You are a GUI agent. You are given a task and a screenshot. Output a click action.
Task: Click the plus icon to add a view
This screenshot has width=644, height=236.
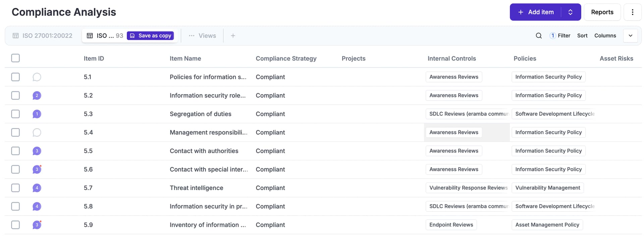coord(233,36)
